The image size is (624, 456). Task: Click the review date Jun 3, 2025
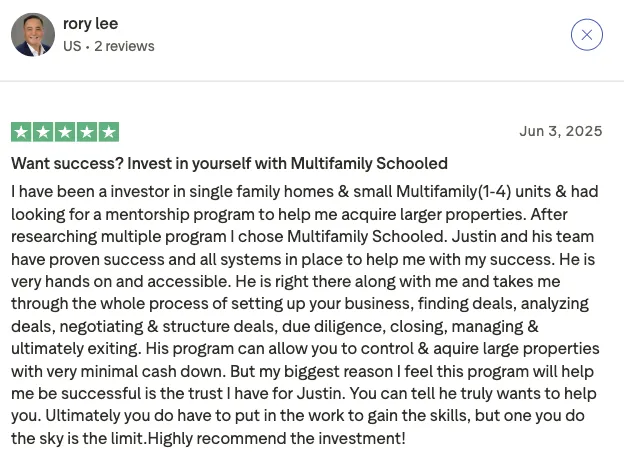pyautogui.click(x=561, y=131)
